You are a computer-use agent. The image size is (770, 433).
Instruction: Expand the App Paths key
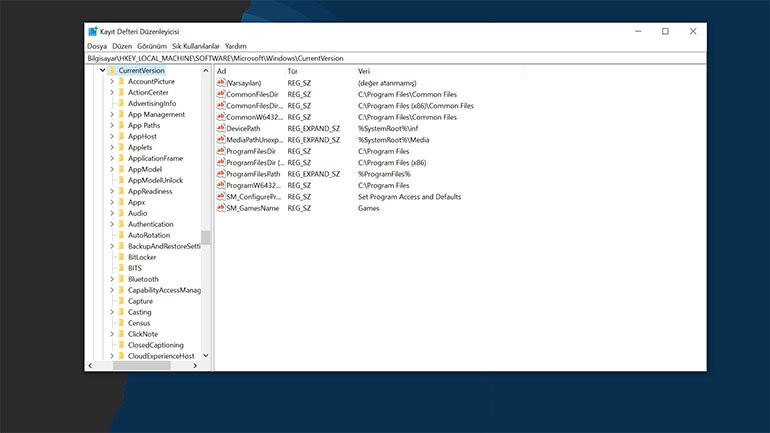click(111, 126)
